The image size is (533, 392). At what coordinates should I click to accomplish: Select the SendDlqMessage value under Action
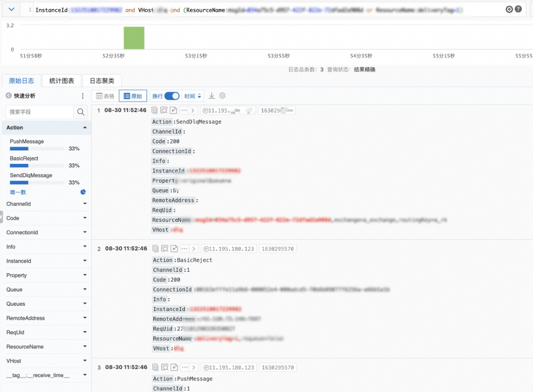[x=31, y=175]
